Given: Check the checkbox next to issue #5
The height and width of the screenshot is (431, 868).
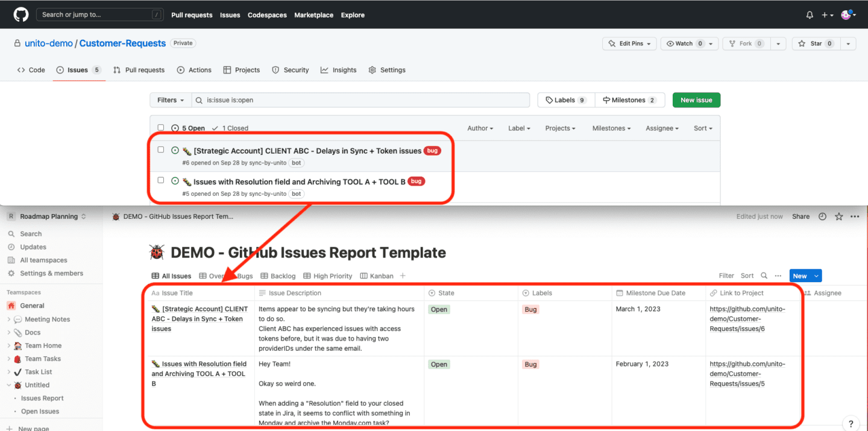Looking at the screenshot, I should 160,181.
